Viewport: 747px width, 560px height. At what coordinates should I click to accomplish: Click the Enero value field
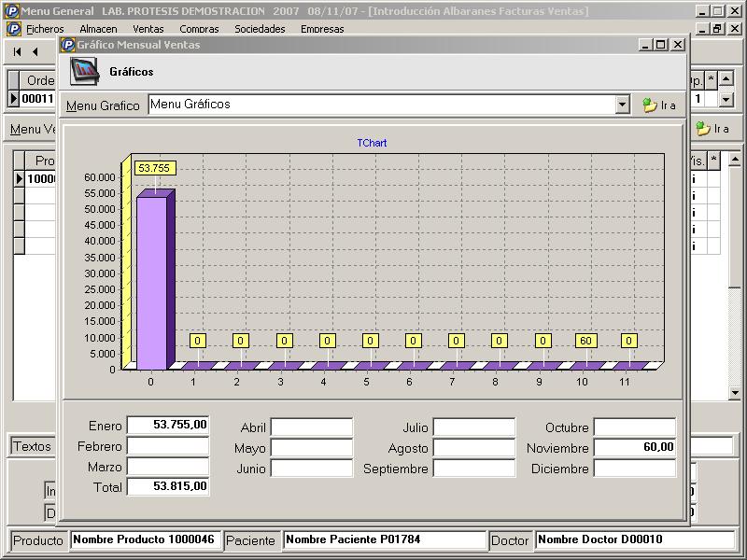click(168, 426)
